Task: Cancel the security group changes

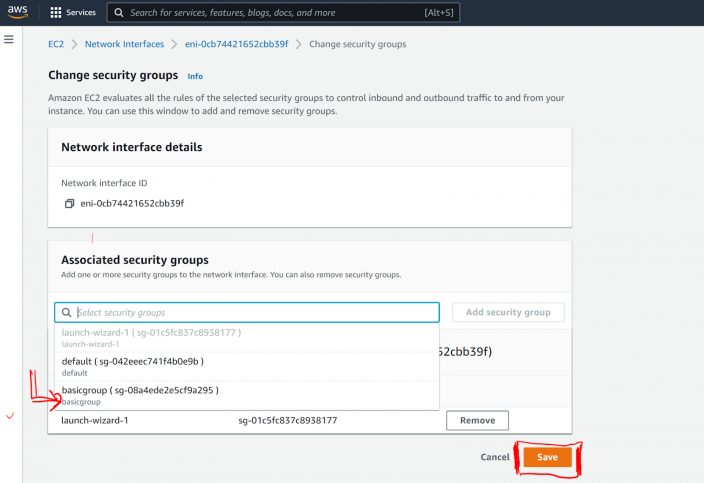Action: pyautogui.click(x=495, y=457)
